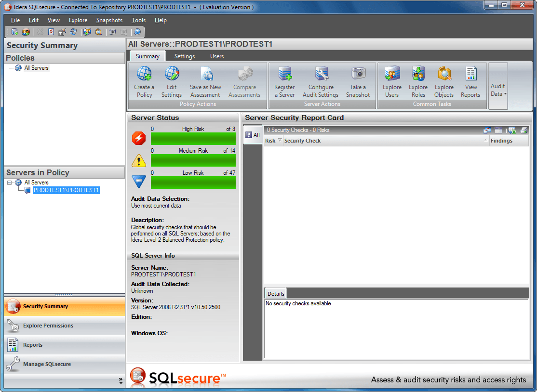This screenshot has width=537, height=392.
Task: Click the blue Low Risk triangle icon
Action: [x=139, y=182]
